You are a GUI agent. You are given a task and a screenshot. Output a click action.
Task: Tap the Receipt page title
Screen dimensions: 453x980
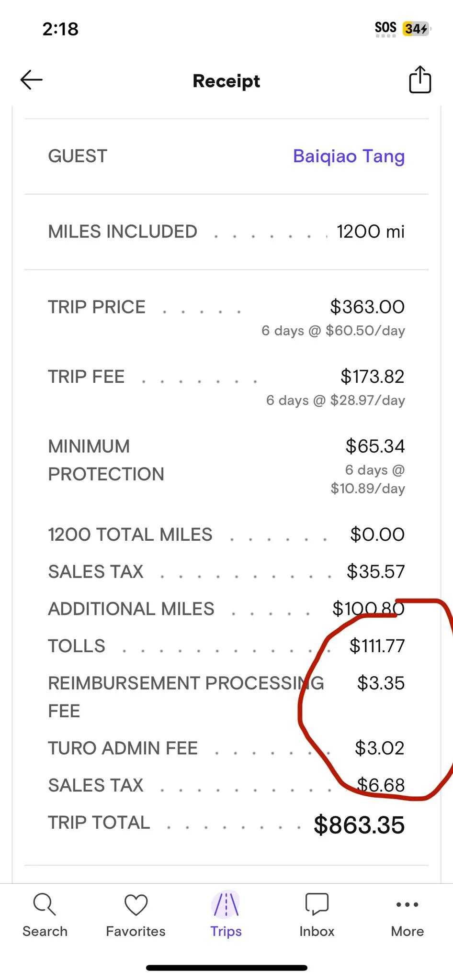pos(226,81)
